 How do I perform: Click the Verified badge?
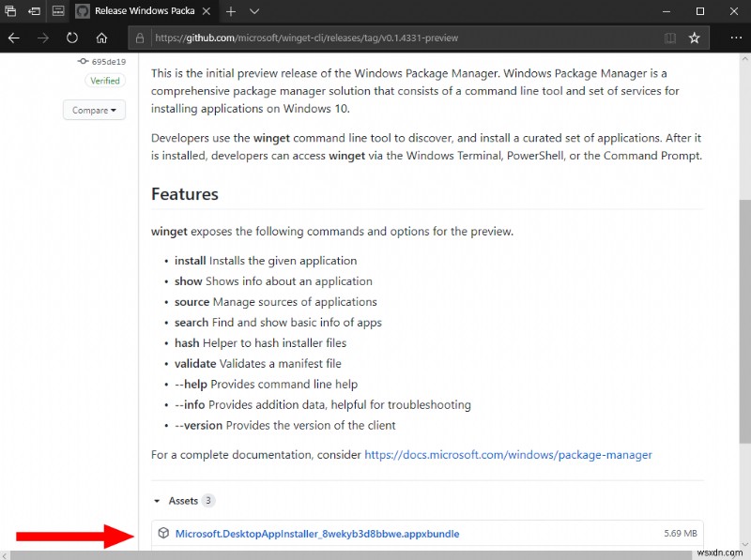tap(105, 81)
